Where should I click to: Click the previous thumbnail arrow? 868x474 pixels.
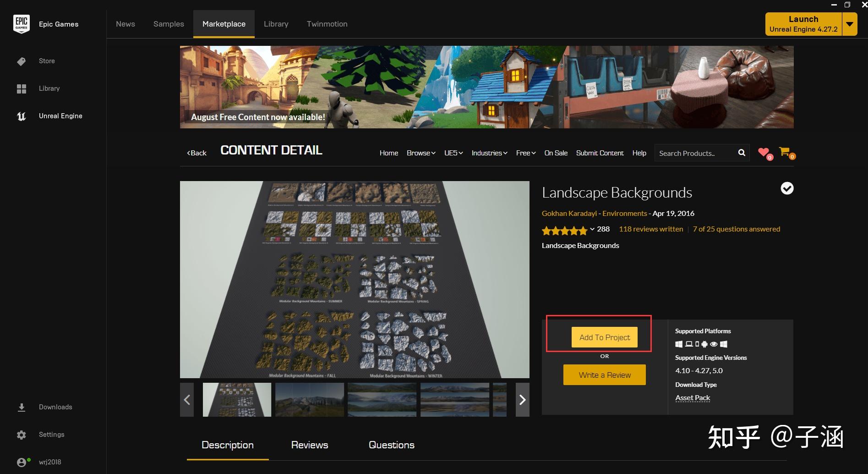[187, 400]
